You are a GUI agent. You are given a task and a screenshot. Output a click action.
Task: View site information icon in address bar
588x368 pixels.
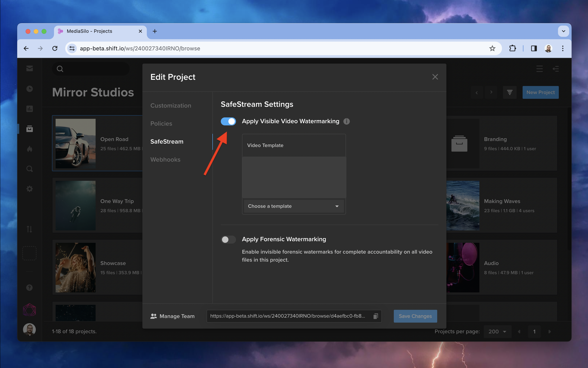click(x=72, y=48)
